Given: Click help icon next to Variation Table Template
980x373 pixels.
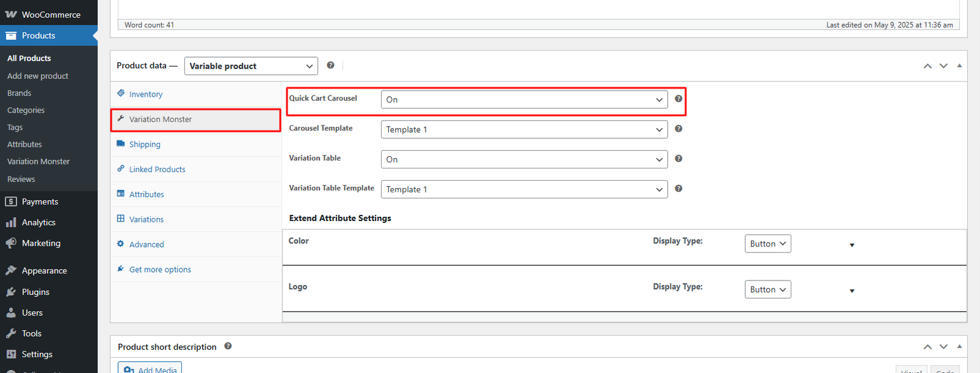Looking at the screenshot, I should (678, 189).
